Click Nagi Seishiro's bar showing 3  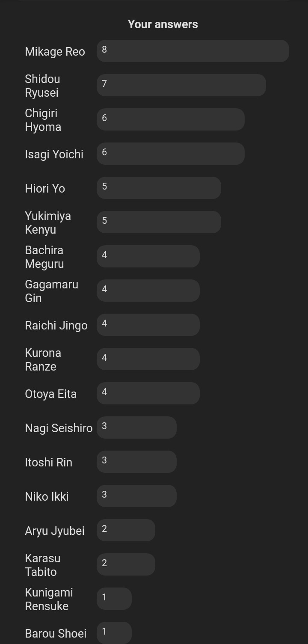click(x=136, y=427)
